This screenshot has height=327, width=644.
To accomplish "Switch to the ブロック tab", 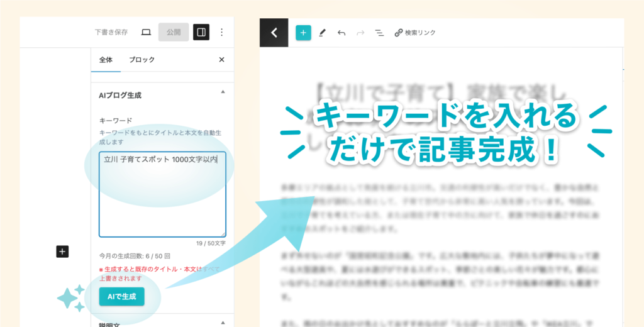I will coord(142,60).
